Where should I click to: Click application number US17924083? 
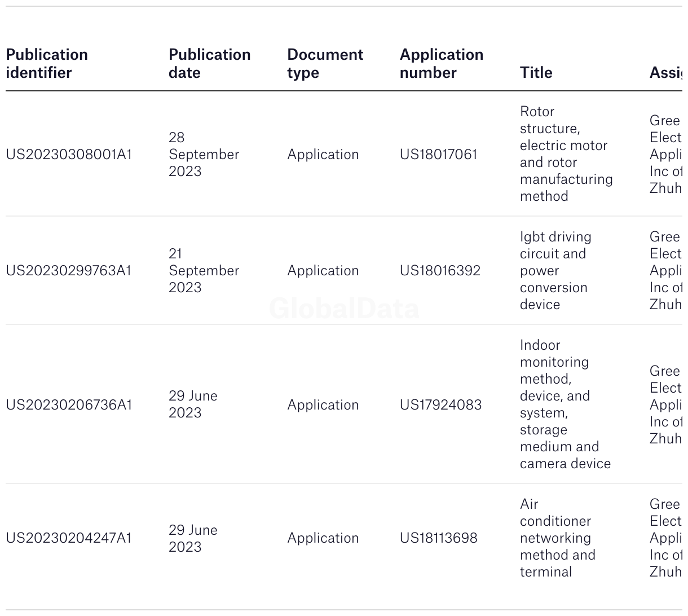pyautogui.click(x=440, y=405)
